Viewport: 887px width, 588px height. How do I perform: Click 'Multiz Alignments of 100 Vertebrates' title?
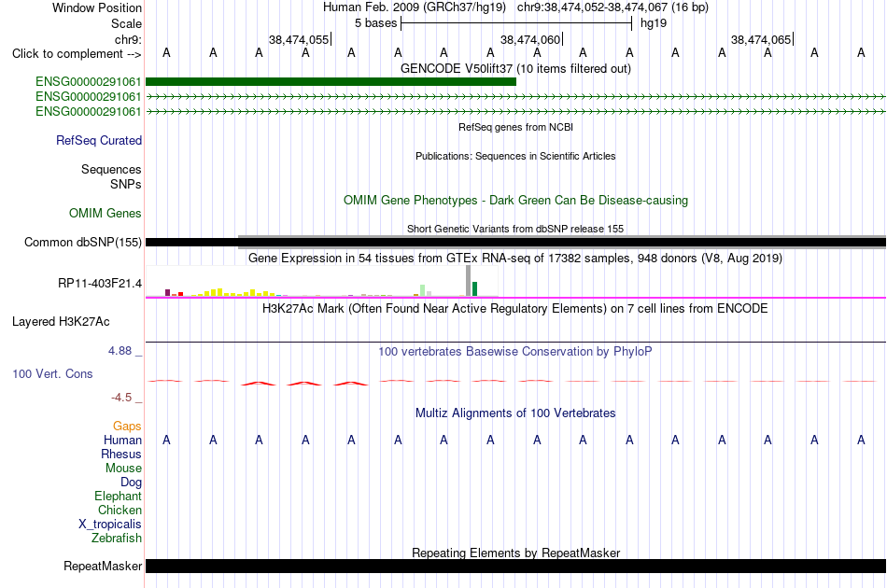click(x=516, y=413)
